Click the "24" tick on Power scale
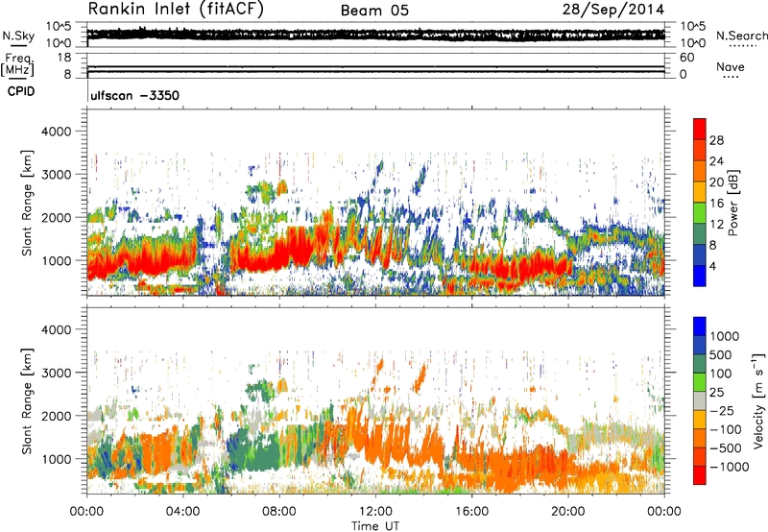Image resolution: width=768 pixels, height=532 pixels. 716,161
